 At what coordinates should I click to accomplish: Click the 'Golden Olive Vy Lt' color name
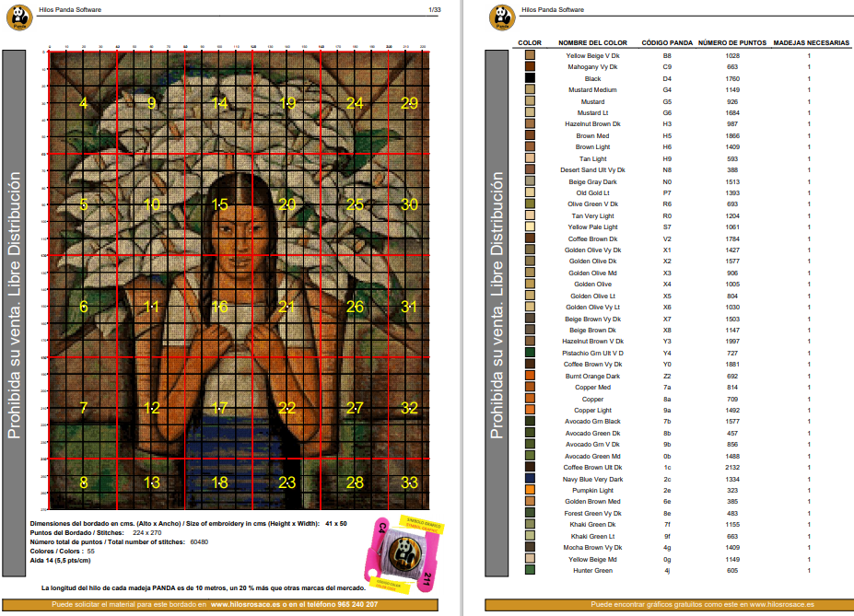[592, 307]
